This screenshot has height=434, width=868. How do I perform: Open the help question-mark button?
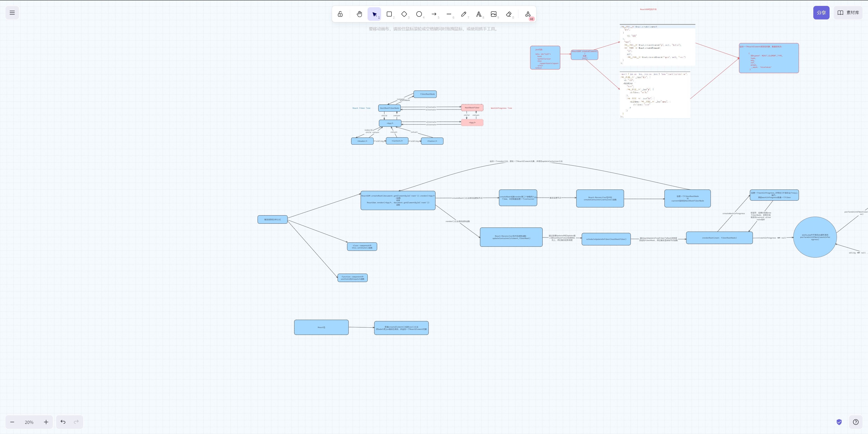(x=856, y=422)
